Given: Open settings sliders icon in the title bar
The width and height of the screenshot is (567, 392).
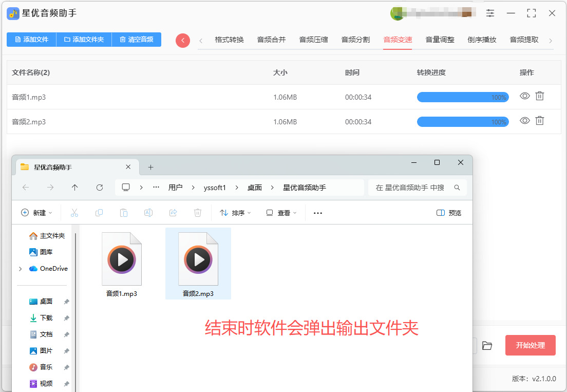Looking at the screenshot, I should click(490, 13).
